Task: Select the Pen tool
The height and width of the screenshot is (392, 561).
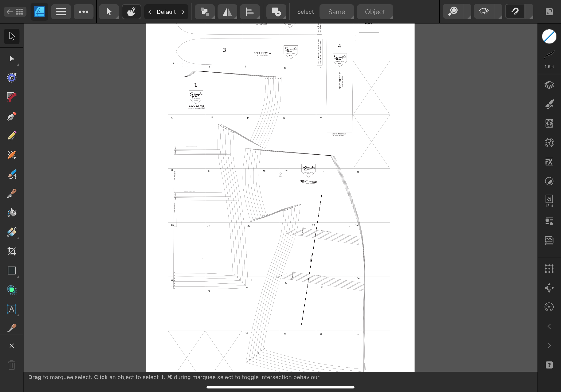Action: [12, 117]
